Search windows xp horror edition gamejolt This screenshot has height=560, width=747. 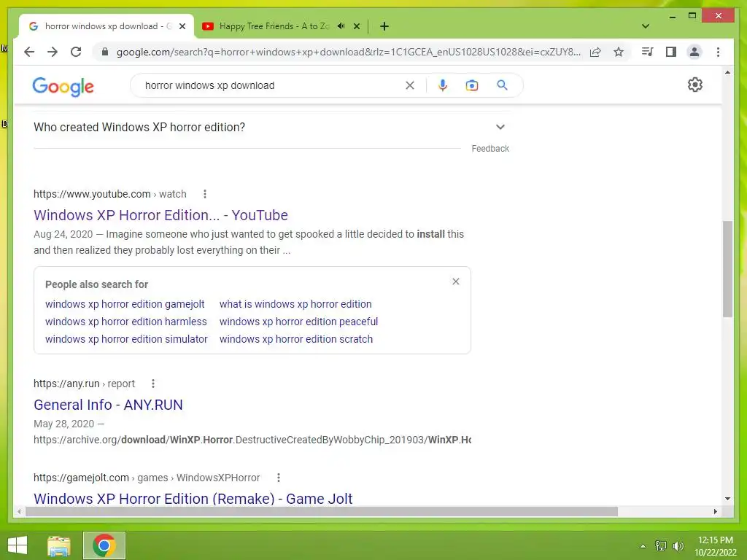[x=125, y=304]
